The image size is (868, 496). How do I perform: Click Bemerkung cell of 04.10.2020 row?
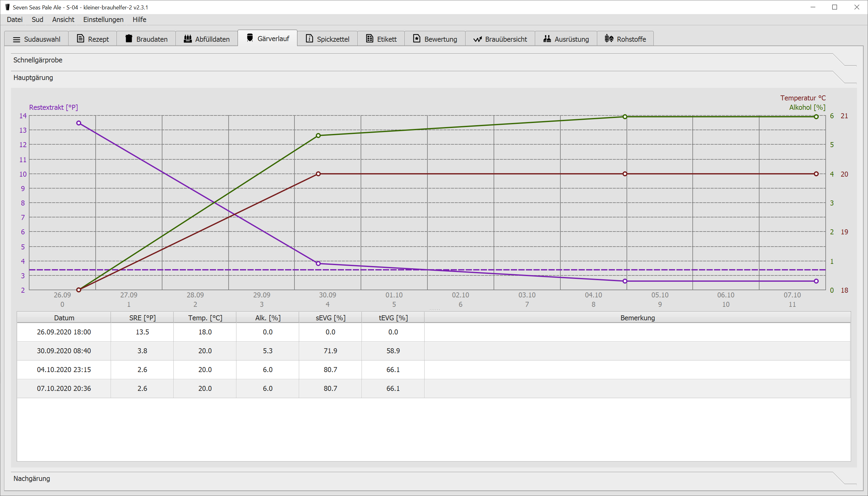637,370
